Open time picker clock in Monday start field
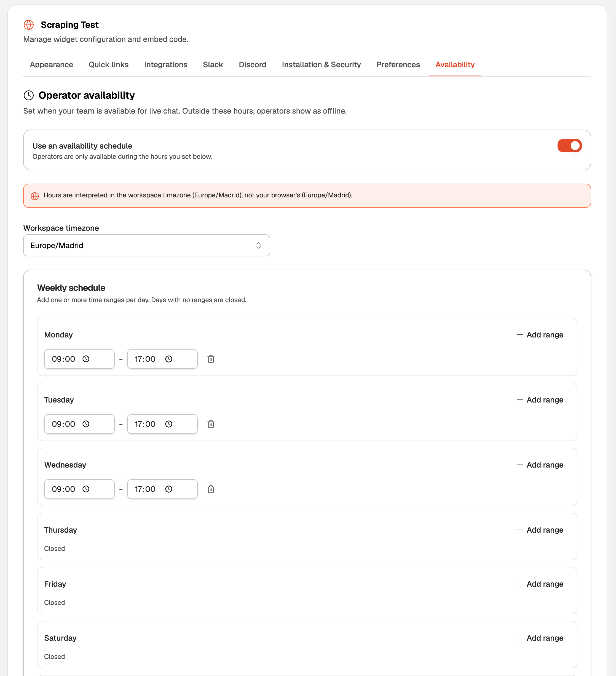 (86, 359)
